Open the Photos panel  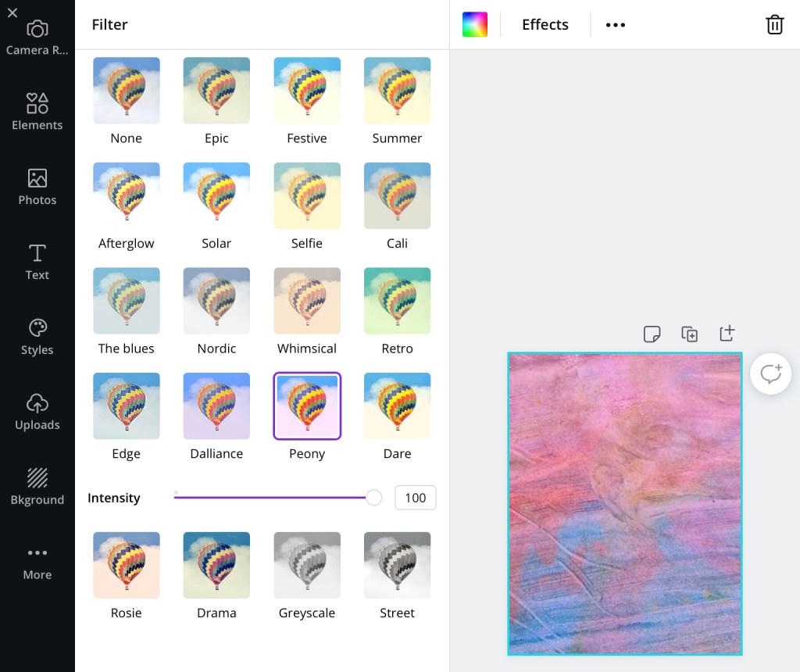pyautogui.click(x=37, y=187)
